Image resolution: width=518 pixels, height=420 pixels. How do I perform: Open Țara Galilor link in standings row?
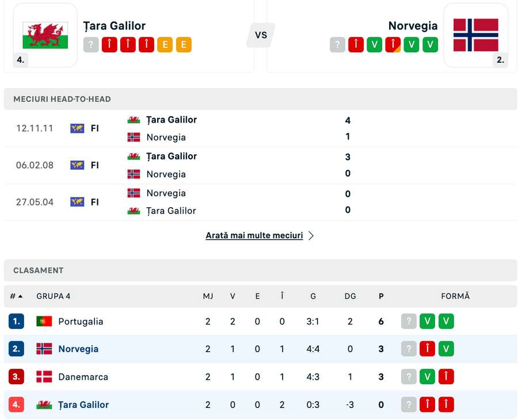(83, 404)
